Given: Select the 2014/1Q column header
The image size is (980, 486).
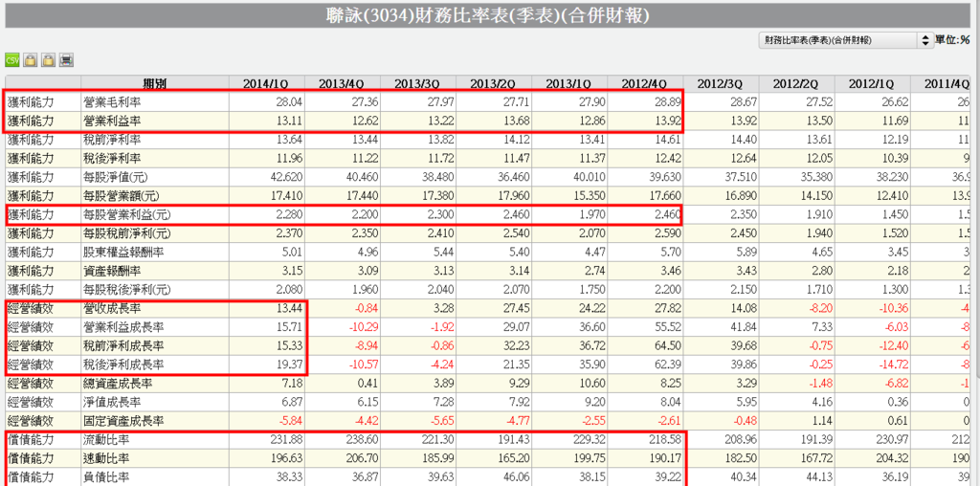Looking at the screenshot, I should click(x=265, y=83).
